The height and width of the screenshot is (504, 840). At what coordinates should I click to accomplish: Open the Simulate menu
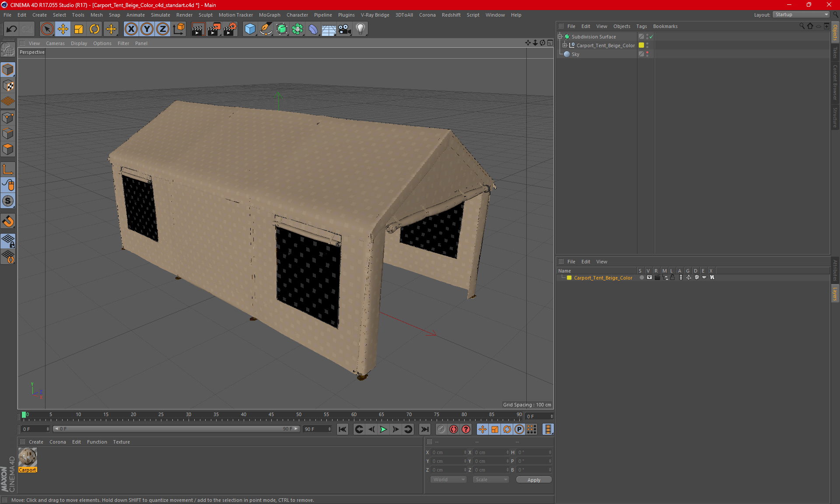click(161, 15)
